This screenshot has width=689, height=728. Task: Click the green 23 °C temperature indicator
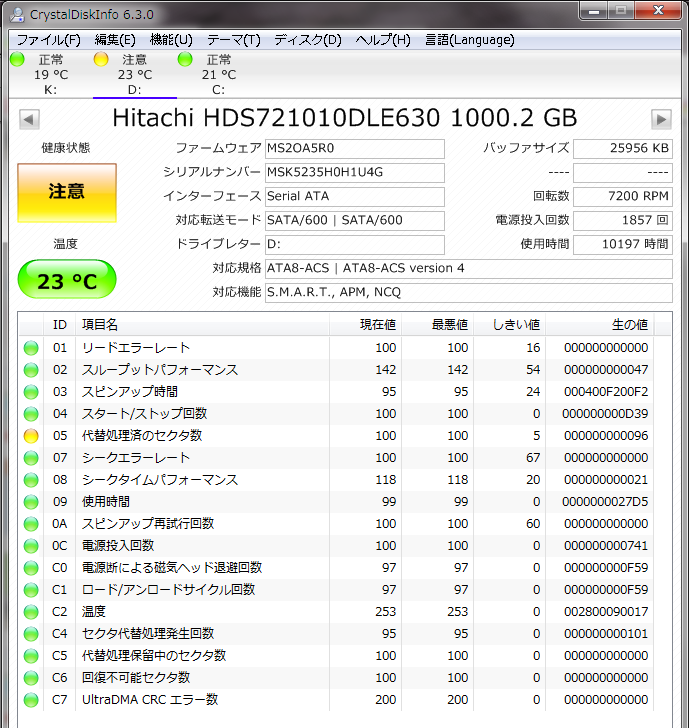click(67, 281)
